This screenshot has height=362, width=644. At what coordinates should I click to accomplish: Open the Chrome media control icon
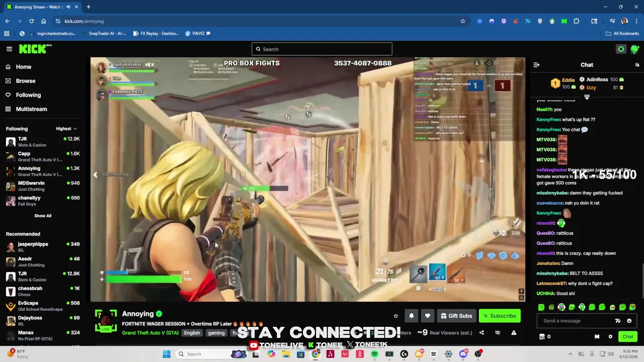[612, 21]
